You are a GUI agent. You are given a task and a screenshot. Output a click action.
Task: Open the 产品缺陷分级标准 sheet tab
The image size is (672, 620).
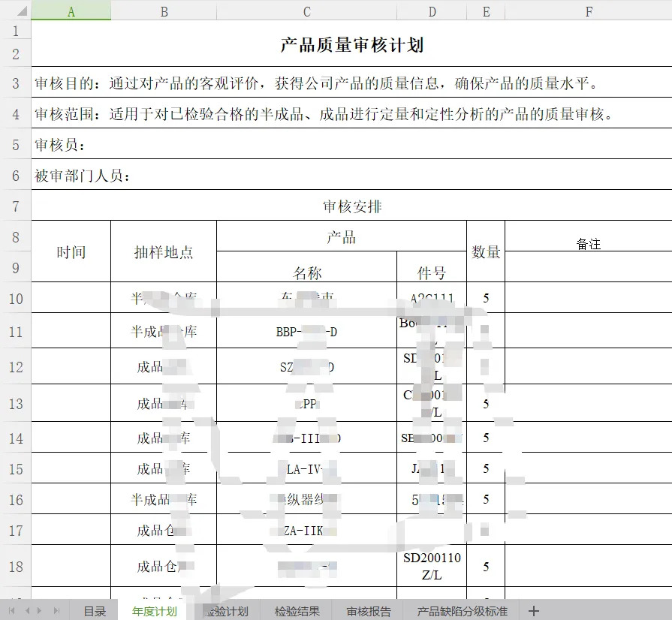tap(462, 611)
